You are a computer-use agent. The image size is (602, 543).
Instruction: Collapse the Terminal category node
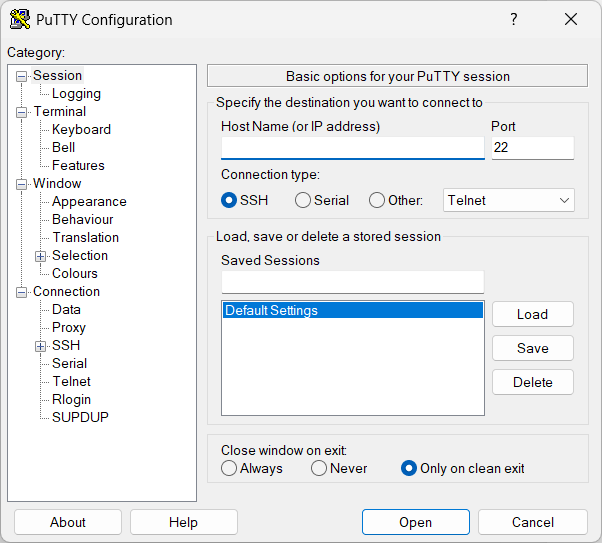point(22,112)
